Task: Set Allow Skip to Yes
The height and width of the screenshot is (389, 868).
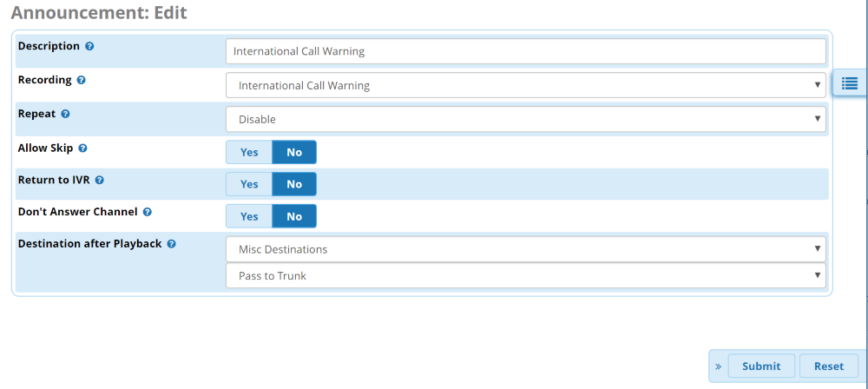Action: point(249,152)
